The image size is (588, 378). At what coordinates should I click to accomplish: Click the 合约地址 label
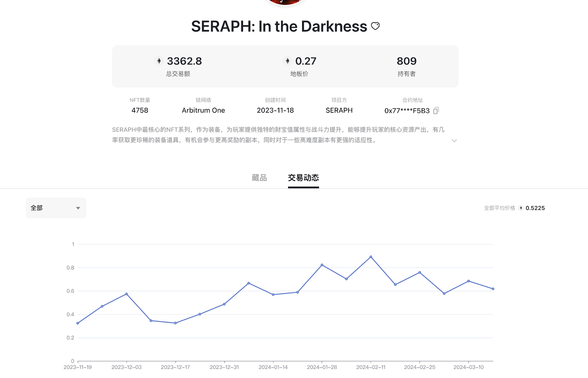[x=412, y=100]
